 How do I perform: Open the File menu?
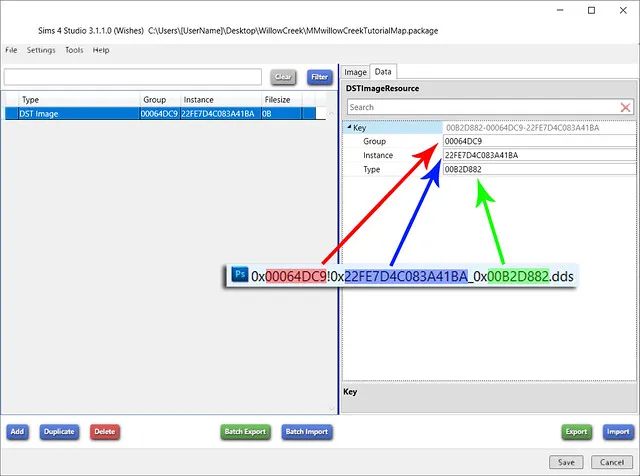click(11, 50)
